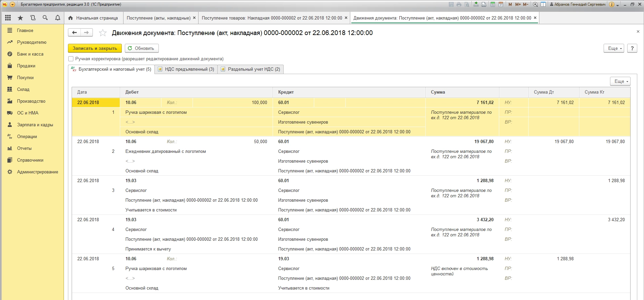The height and width of the screenshot is (300, 644).
Task: Open the Покупки section
Action: click(x=32, y=77)
